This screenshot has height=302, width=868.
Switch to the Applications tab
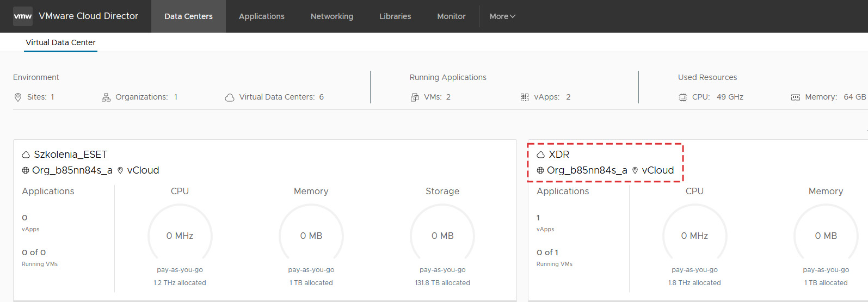[261, 16]
